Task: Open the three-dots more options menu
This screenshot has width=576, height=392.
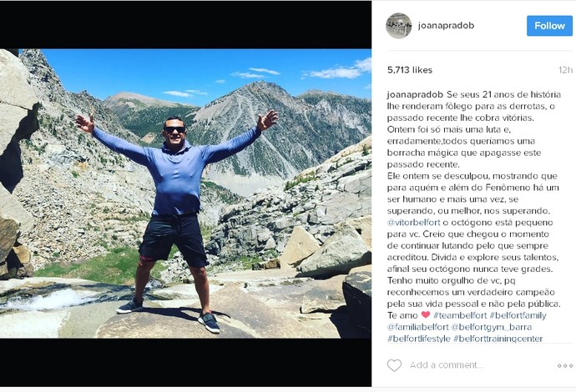Action: point(564,365)
